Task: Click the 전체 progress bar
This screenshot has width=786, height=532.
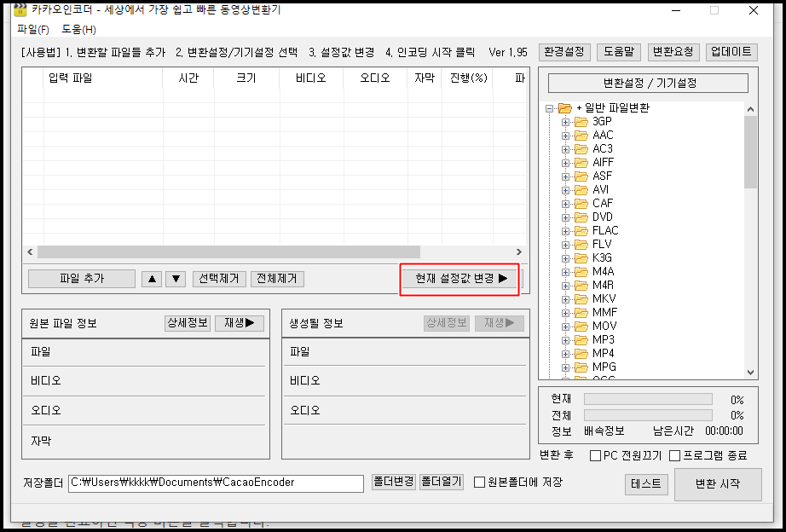Action: (x=648, y=415)
